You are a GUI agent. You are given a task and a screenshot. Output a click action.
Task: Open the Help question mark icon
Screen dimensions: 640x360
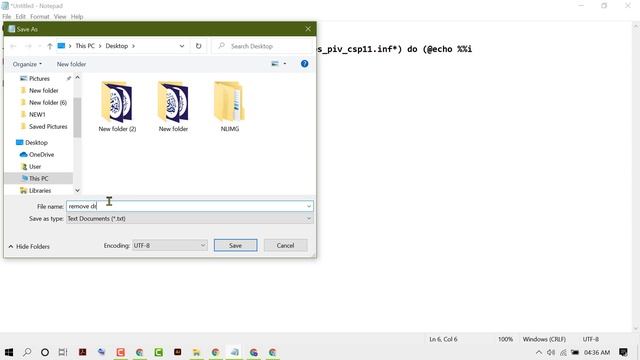click(x=304, y=64)
